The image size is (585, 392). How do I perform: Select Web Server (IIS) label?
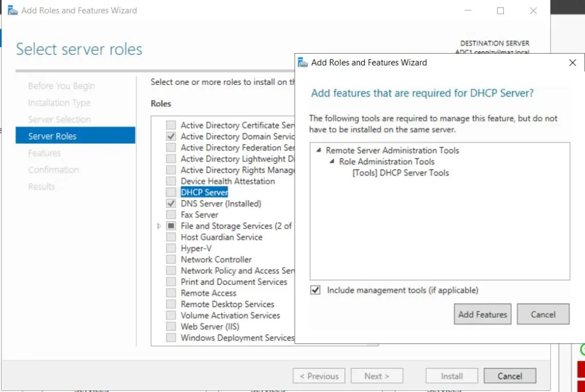[210, 326]
